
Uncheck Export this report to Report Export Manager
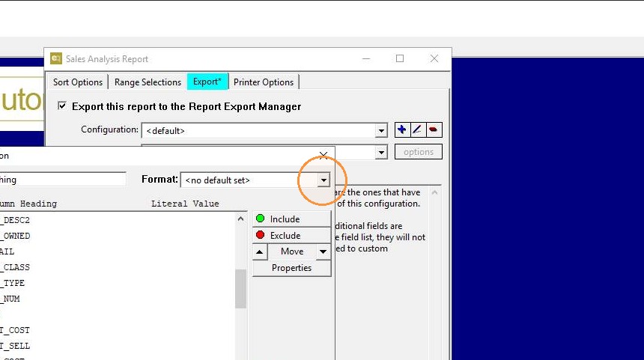click(x=61, y=106)
